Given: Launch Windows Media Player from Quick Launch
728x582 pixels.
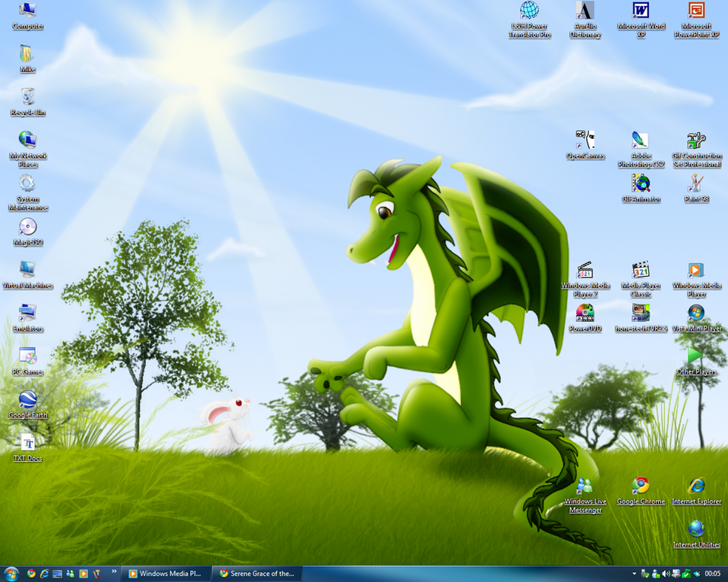Looking at the screenshot, I should tap(83, 574).
